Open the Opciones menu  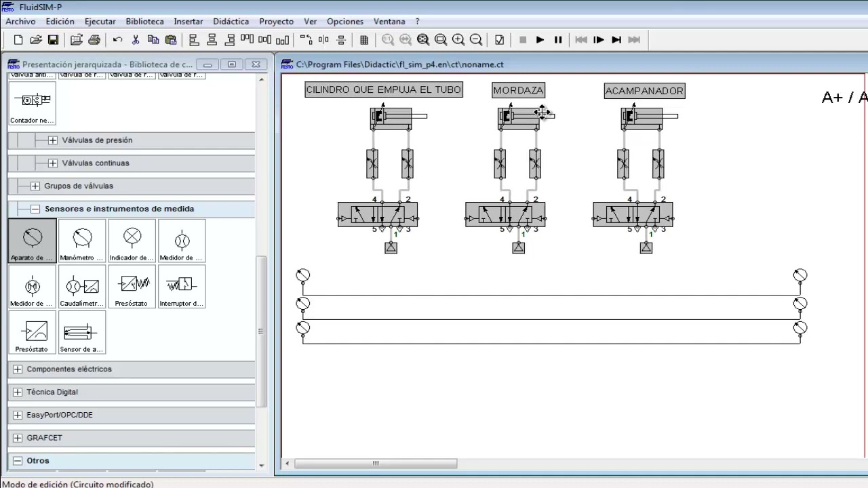(x=345, y=22)
